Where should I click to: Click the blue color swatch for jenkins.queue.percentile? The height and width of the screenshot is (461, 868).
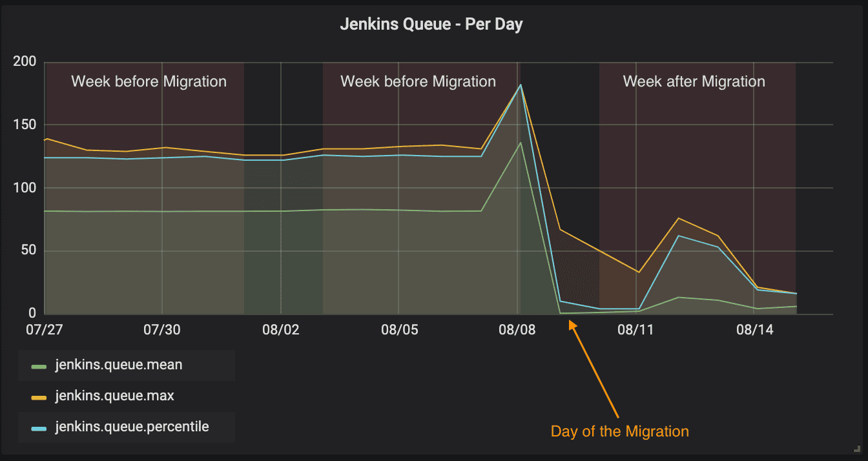point(39,427)
